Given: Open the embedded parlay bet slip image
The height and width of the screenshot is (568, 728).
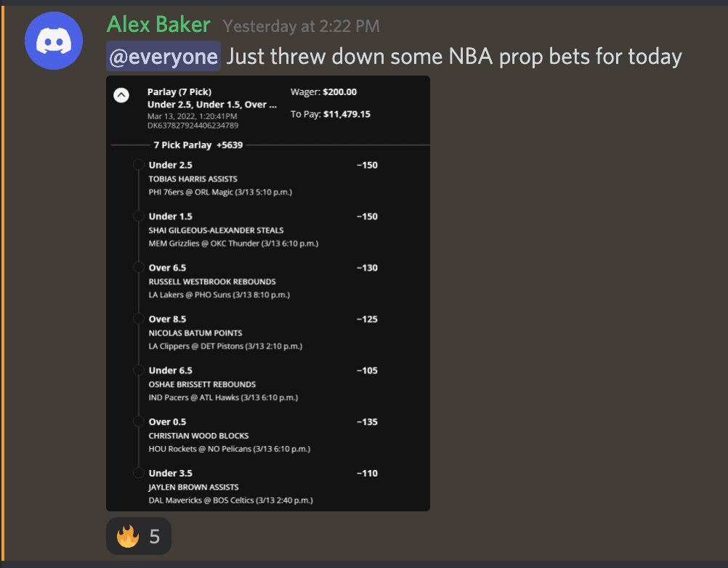Looking at the screenshot, I should click(268, 293).
